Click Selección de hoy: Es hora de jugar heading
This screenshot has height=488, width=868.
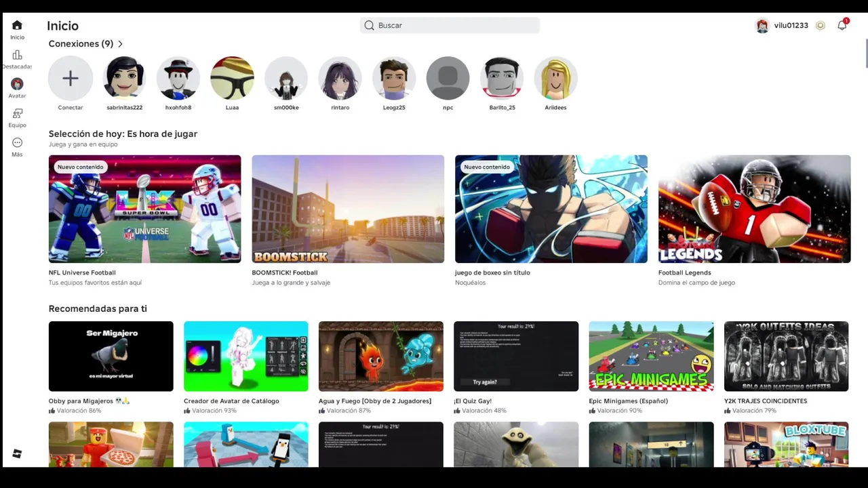[123, 134]
